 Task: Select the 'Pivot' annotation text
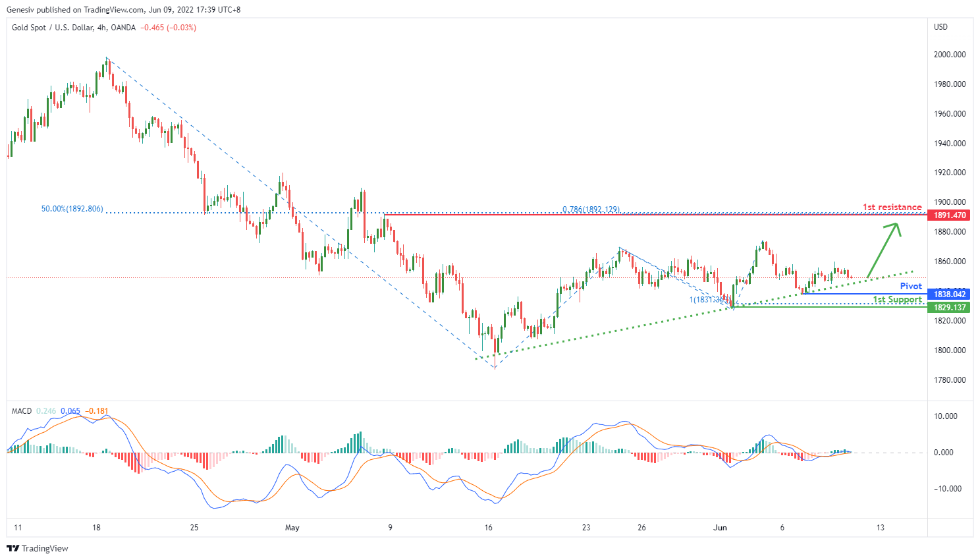(x=911, y=286)
